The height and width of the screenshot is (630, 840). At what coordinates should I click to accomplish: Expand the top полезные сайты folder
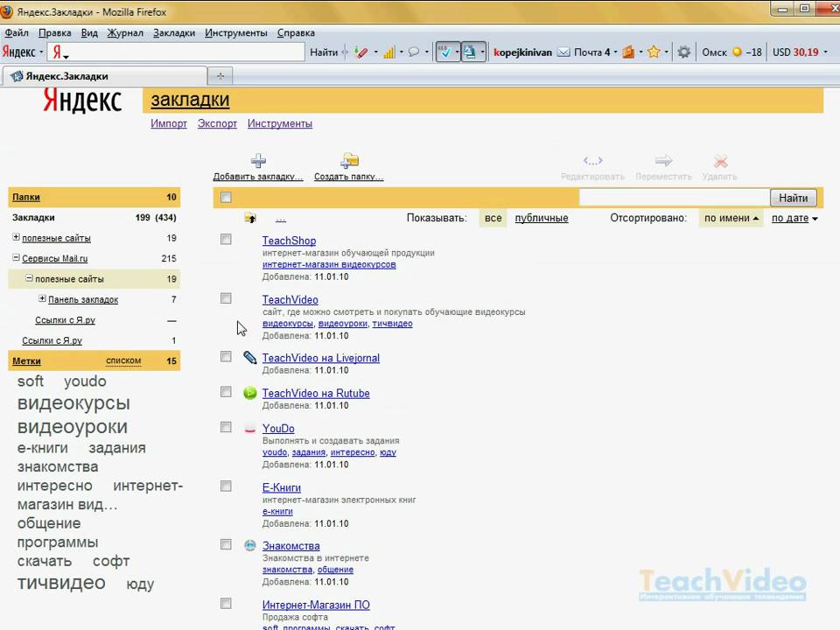16,237
